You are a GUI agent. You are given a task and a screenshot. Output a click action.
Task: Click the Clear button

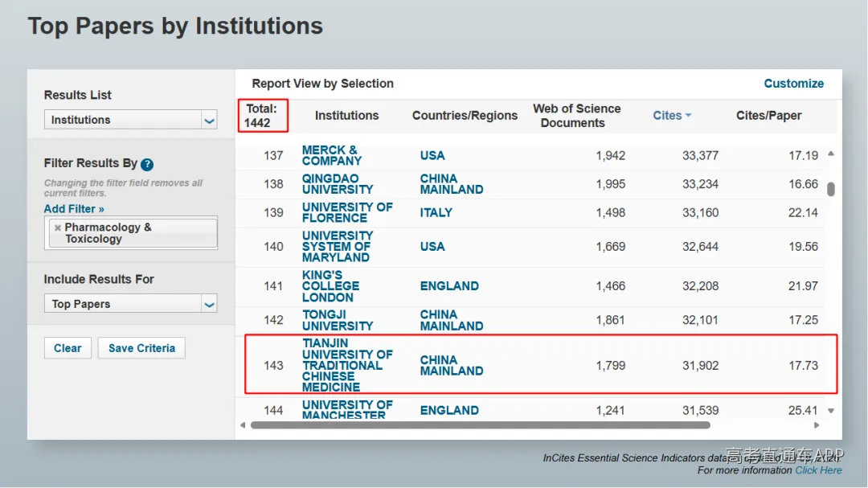pyautogui.click(x=68, y=348)
